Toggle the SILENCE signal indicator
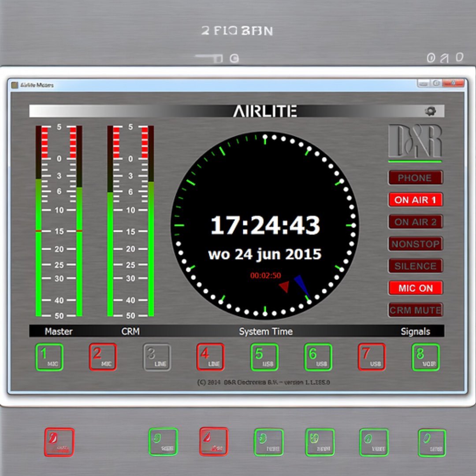The image size is (476, 476). 415,266
